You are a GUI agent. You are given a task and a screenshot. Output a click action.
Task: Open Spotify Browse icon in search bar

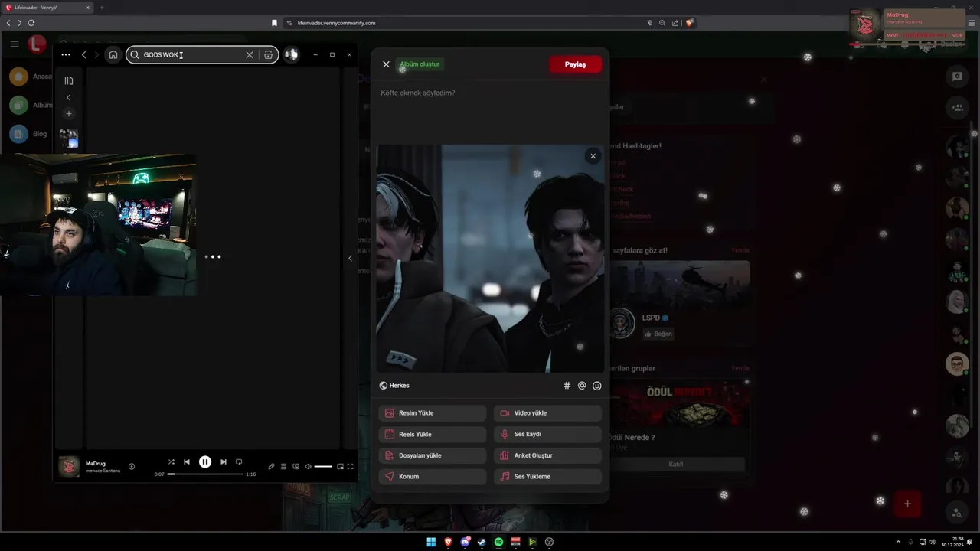point(268,55)
